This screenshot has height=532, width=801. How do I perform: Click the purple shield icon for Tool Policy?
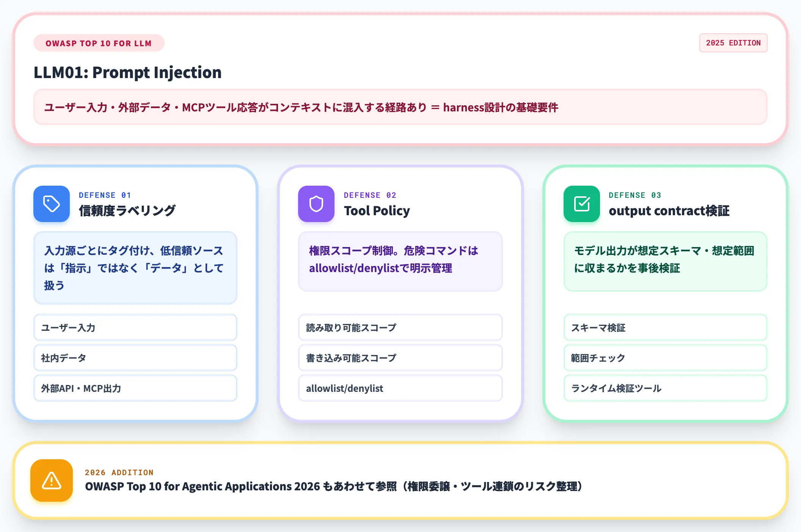pos(316,204)
